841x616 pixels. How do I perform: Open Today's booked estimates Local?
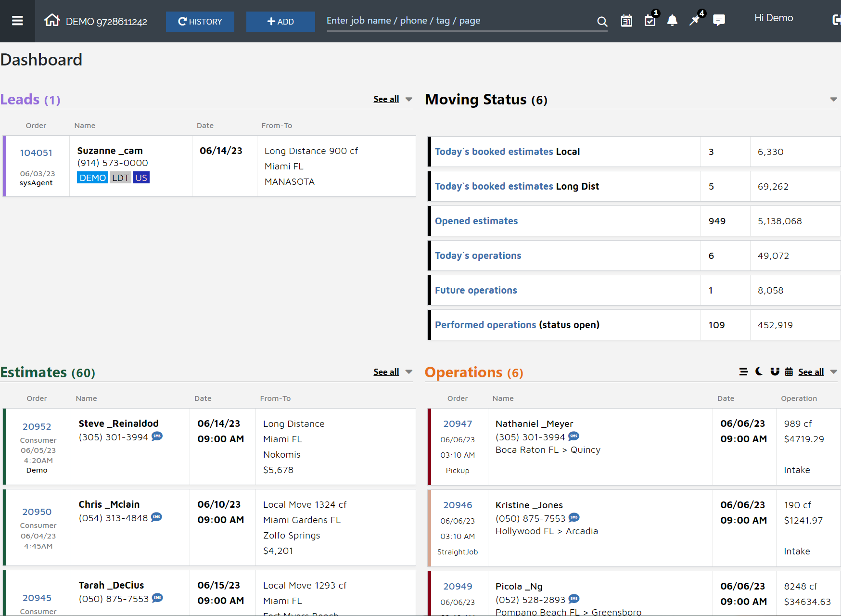pos(507,152)
